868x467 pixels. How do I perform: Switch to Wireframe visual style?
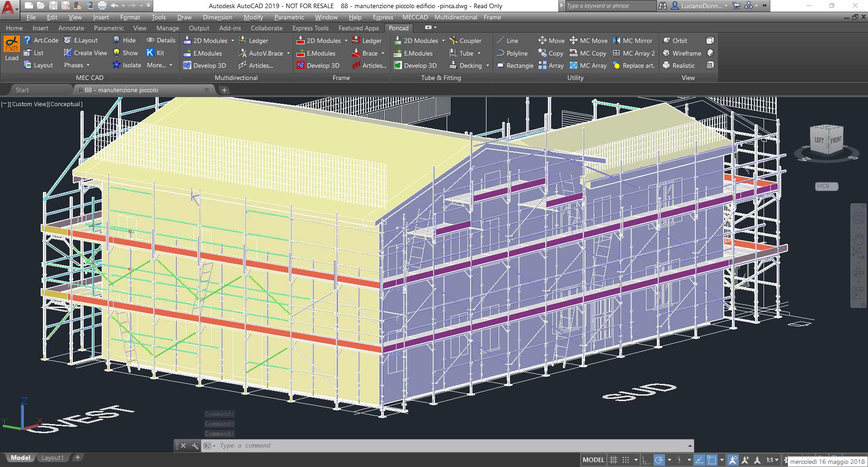[683, 53]
